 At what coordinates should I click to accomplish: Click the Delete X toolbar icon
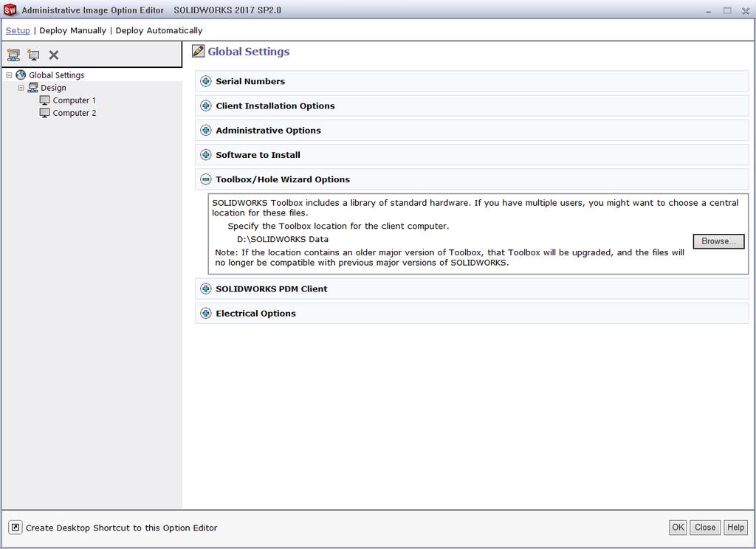(x=53, y=55)
